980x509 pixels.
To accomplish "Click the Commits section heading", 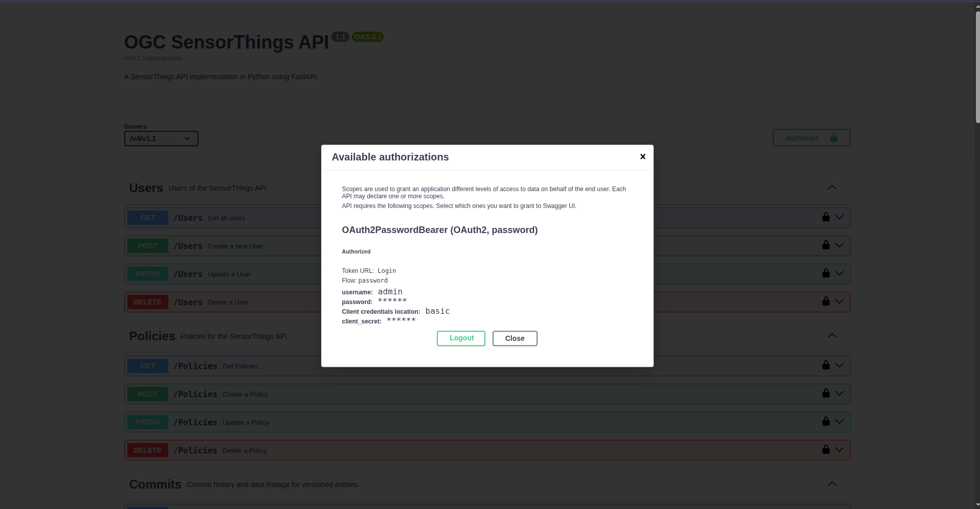I will 155,484.
